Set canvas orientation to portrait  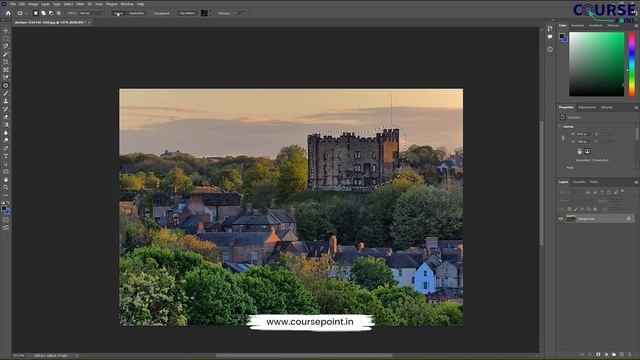point(580,151)
